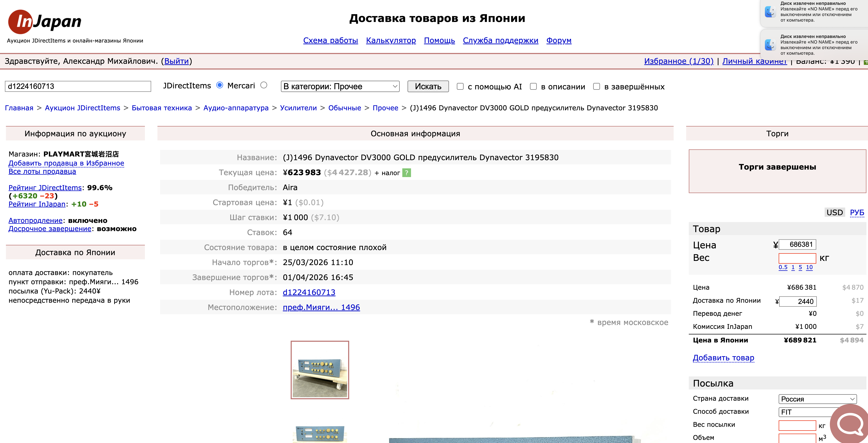The image size is (868, 443).
Task: Open the 'В категории: Прочее' dropdown
Action: tap(340, 87)
